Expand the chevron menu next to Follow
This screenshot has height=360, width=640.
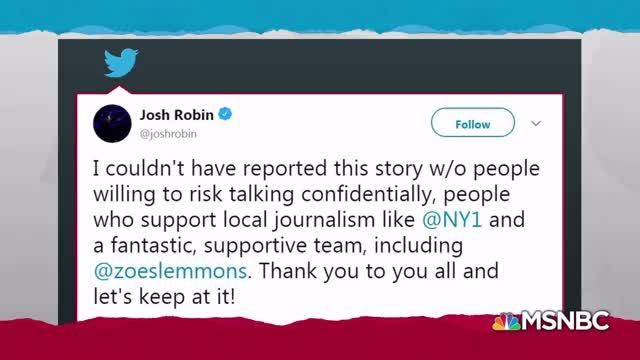coord(536,123)
